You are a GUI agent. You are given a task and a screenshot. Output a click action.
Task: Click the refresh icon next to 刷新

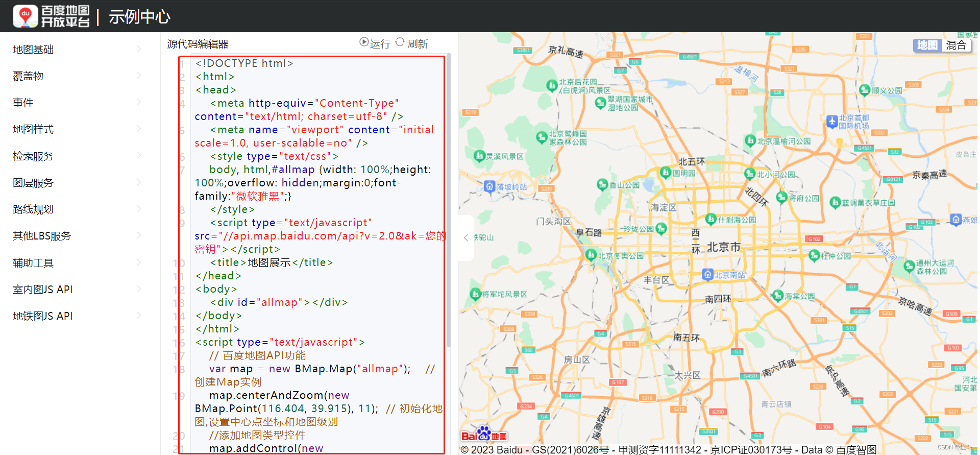(x=400, y=42)
